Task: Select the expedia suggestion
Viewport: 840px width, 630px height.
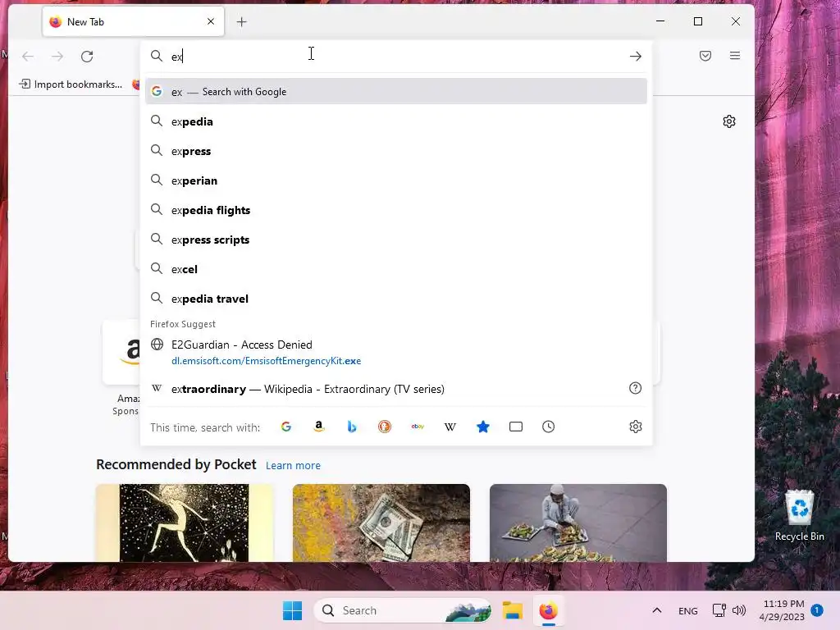Action: click(x=396, y=121)
